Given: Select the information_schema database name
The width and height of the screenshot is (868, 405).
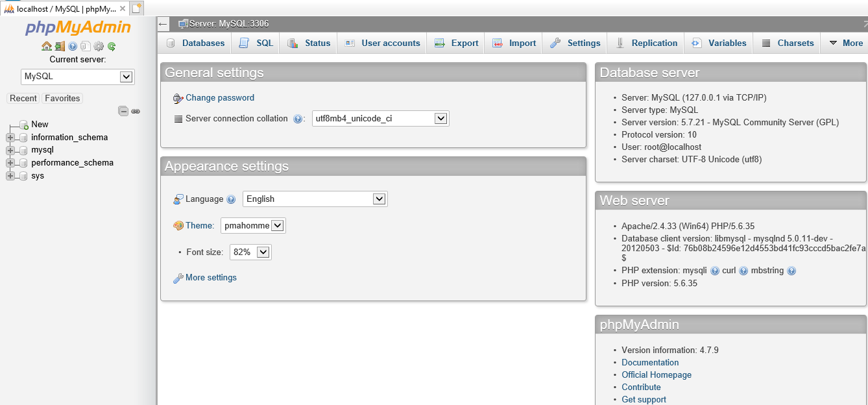Looking at the screenshot, I should 69,137.
